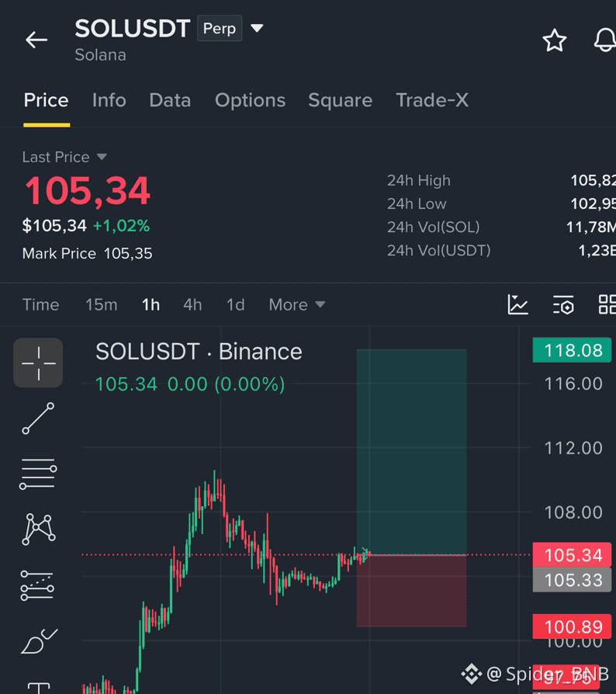Expand the Last Price dropdown
616x694 pixels.
point(64,157)
